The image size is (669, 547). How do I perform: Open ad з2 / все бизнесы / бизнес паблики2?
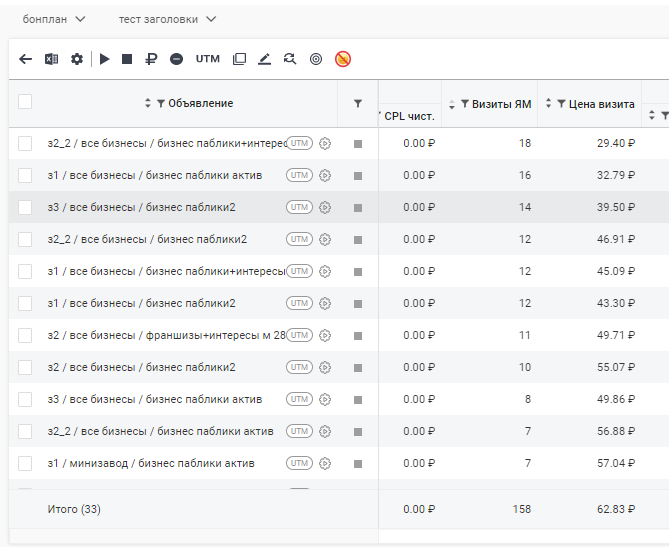141,367
